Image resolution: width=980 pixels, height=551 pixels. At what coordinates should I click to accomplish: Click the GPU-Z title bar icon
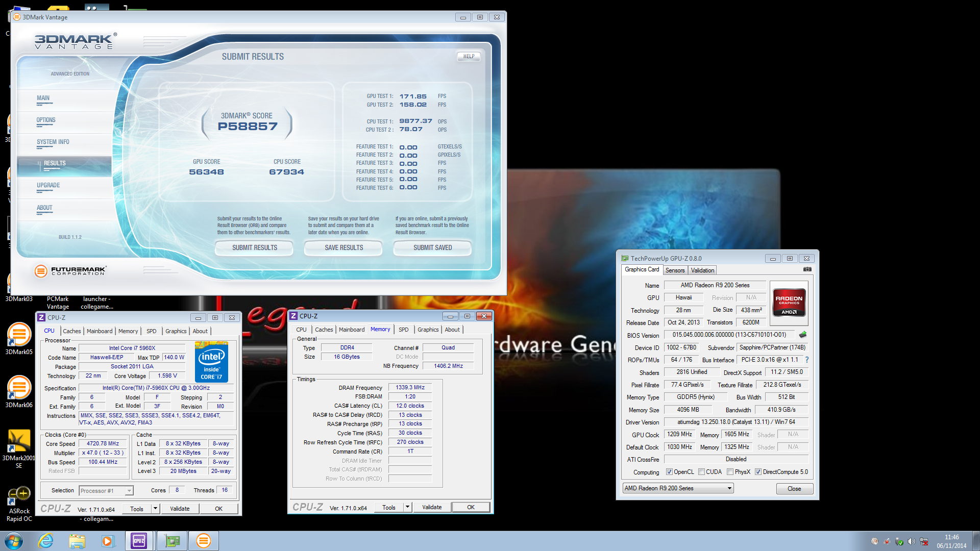(x=625, y=259)
